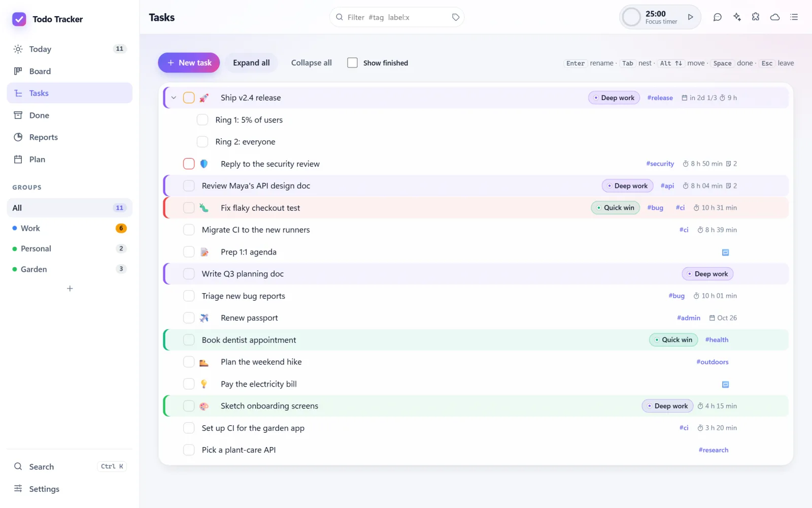Click the palette icon on Sketch onboarding screens

(x=204, y=406)
